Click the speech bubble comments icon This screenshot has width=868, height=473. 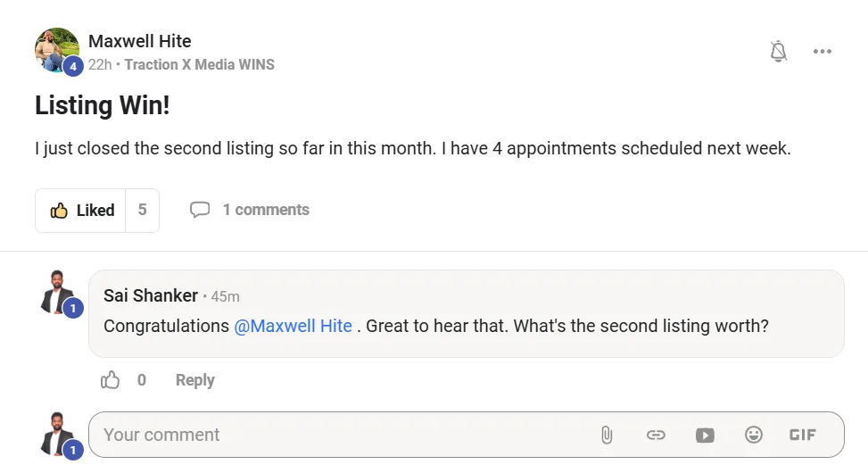point(199,210)
